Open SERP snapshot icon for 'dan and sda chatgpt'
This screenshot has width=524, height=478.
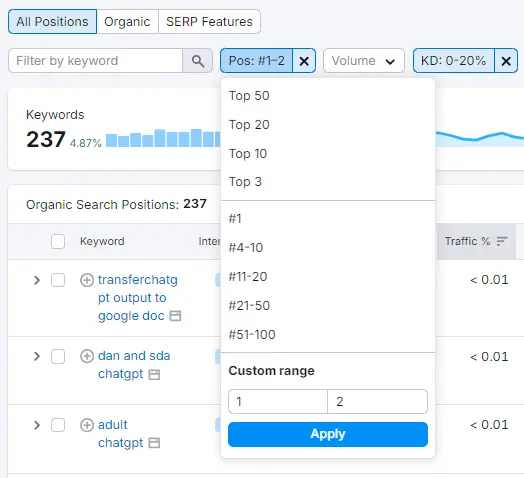point(154,374)
